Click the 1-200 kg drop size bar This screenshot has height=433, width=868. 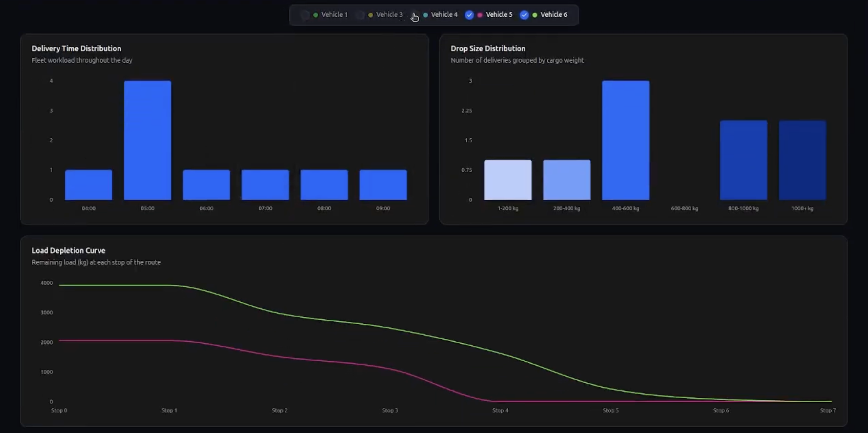[508, 180]
